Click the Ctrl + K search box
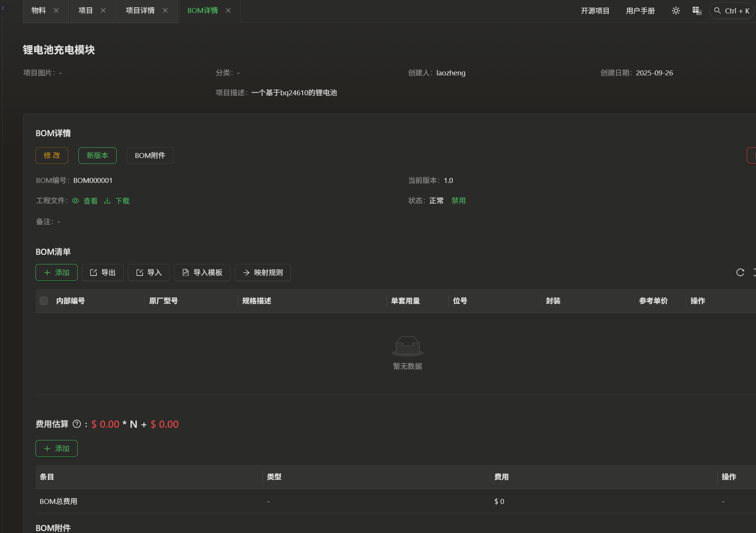Screen dimensions: 756x533 pyautogui.click(x=732, y=11)
